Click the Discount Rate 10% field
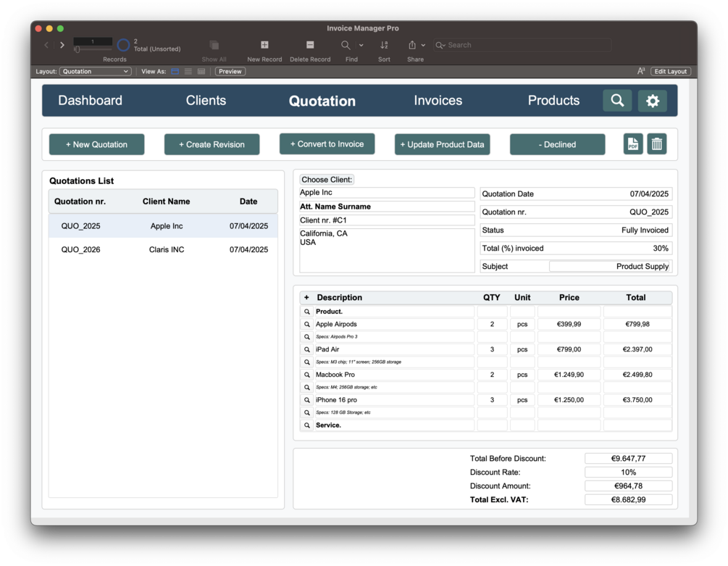The height and width of the screenshot is (566, 728). 628,473
